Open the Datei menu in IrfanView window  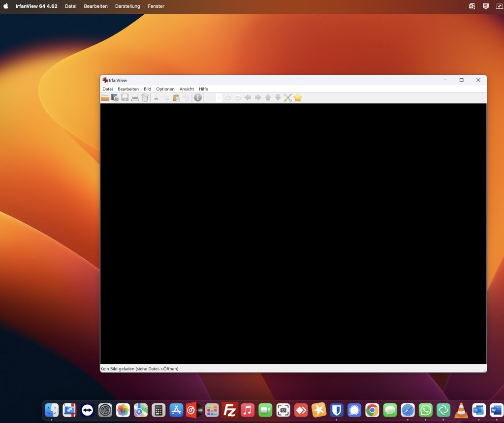[x=107, y=89]
